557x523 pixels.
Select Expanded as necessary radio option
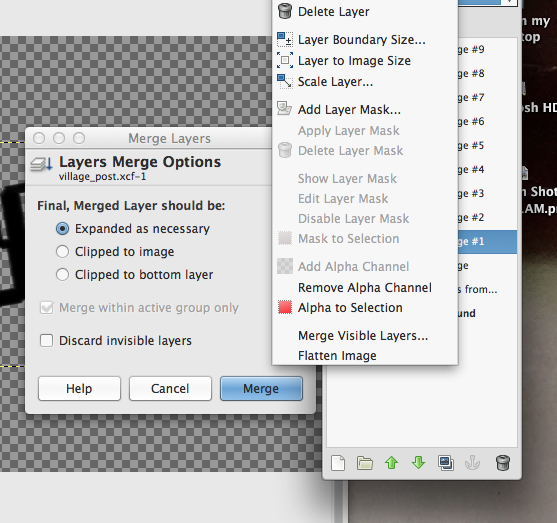click(x=63, y=228)
